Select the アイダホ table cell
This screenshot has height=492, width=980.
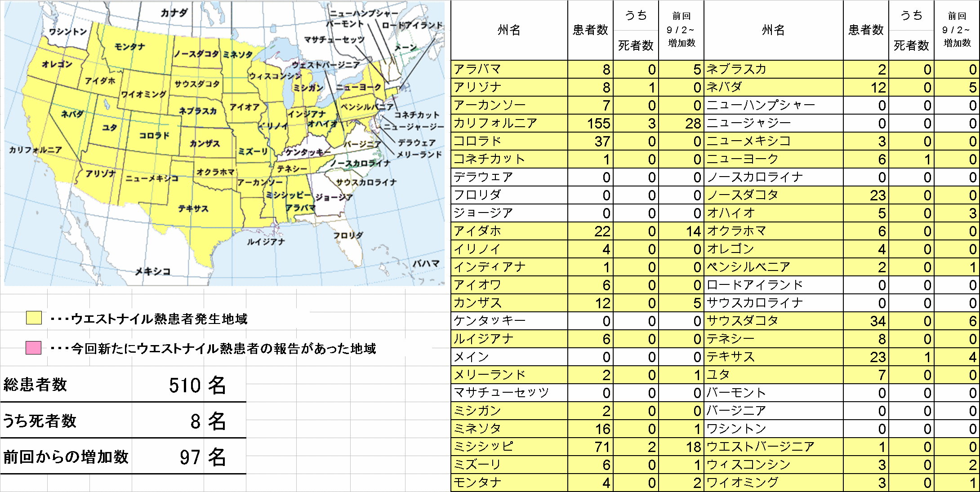tap(509, 231)
